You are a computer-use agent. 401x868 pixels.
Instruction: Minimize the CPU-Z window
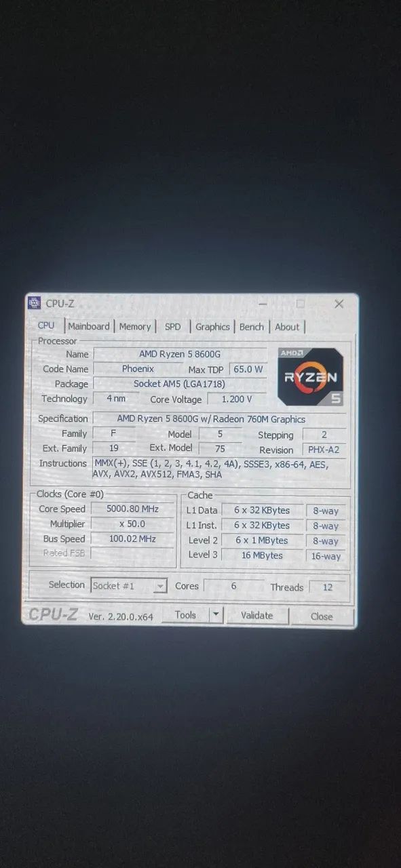263,304
